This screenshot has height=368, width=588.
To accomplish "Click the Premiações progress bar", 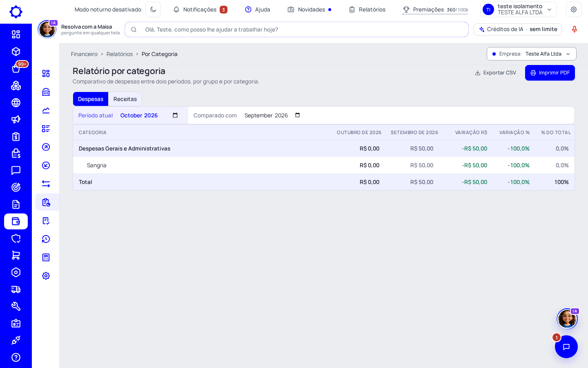I will tap(435, 14).
